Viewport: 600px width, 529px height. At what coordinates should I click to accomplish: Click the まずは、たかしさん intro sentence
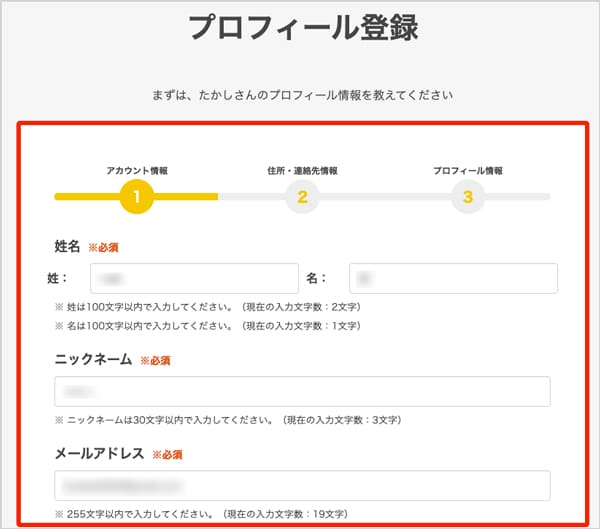(x=300, y=97)
